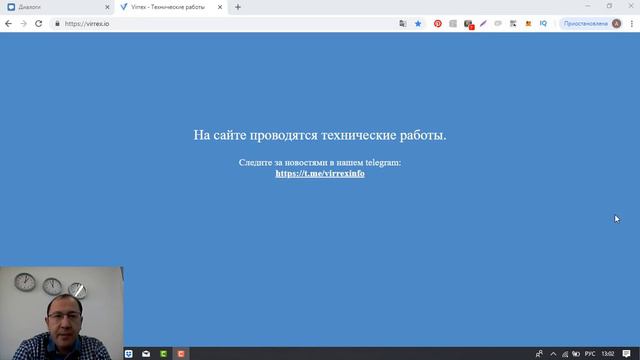The height and width of the screenshot is (360, 640).
Task: Restore down the Chrome window
Action: point(609,6)
